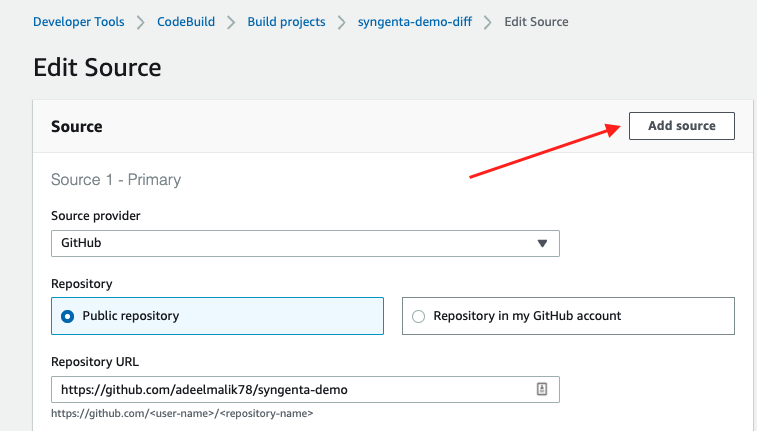This screenshot has height=431, width=757.
Task: Focus the Repository URL text field
Action: pos(290,389)
